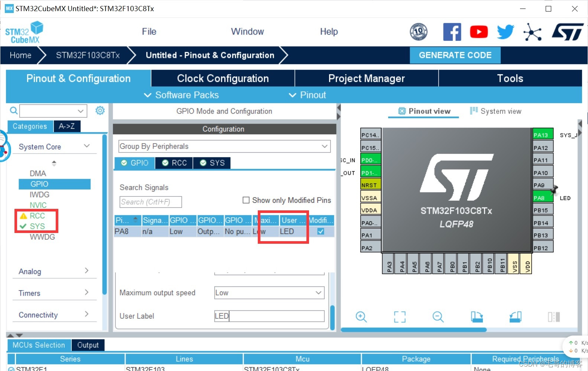Switch to Project Manager tab
Screen dimensions: 588x371
pos(366,78)
